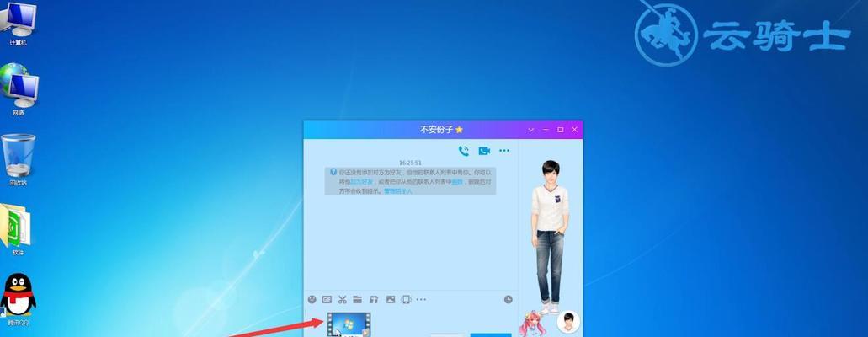Maximize the chat window

pyautogui.click(x=560, y=130)
